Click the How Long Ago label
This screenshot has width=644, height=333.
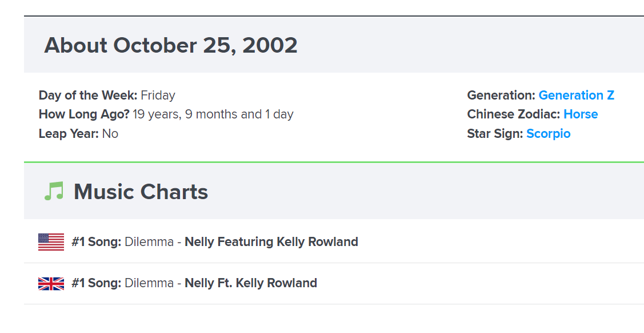point(84,114)
